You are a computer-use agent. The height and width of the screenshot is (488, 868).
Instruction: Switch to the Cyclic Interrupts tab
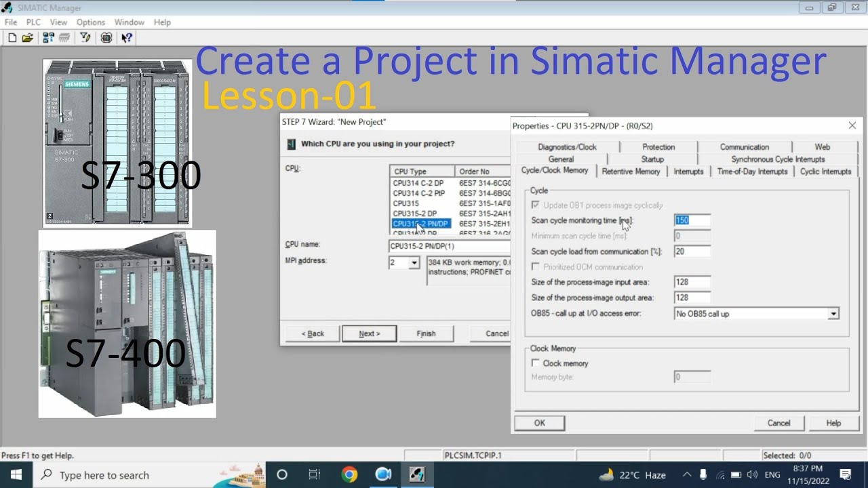coord(825,171)
